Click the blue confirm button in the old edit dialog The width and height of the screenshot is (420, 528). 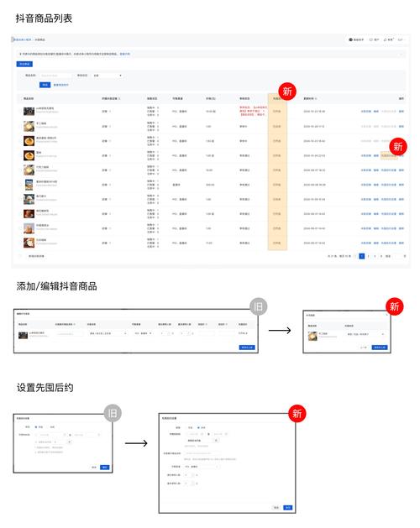pos(247,348)
